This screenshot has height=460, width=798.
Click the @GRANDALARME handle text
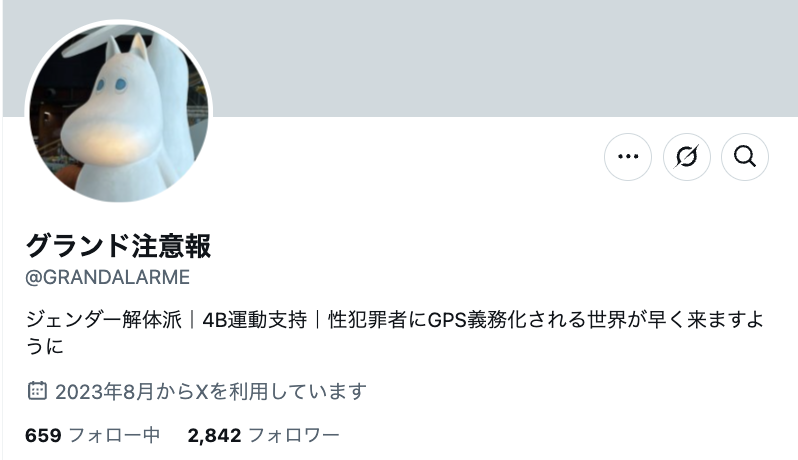click(x=107, y=277)
